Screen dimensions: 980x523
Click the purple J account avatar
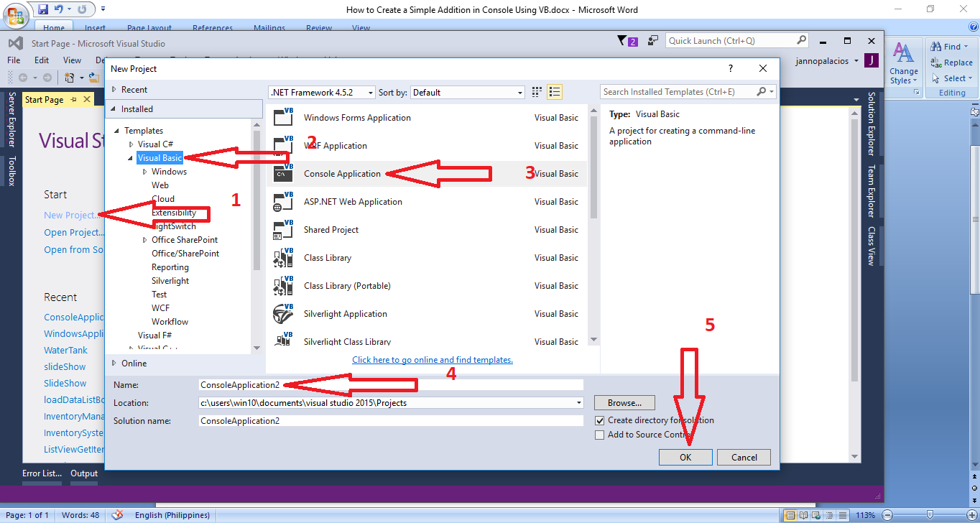872,60
